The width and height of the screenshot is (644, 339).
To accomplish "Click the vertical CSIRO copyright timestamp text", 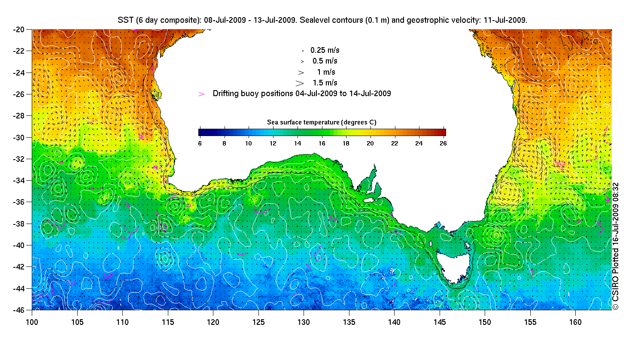I will [x=615, y=246].
